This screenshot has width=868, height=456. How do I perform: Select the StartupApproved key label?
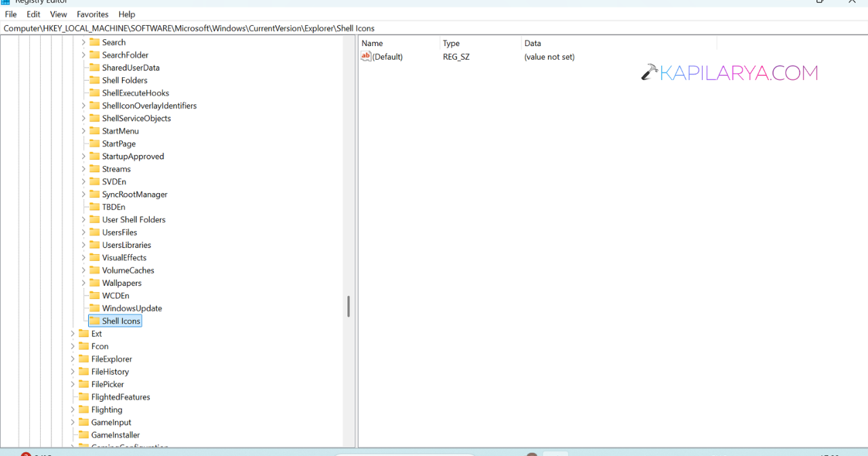coord(133,156)
